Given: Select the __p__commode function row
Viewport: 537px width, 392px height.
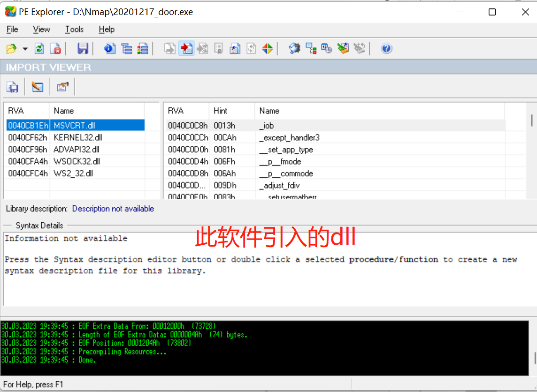Looking at the screenshot, I should (336, 173).
